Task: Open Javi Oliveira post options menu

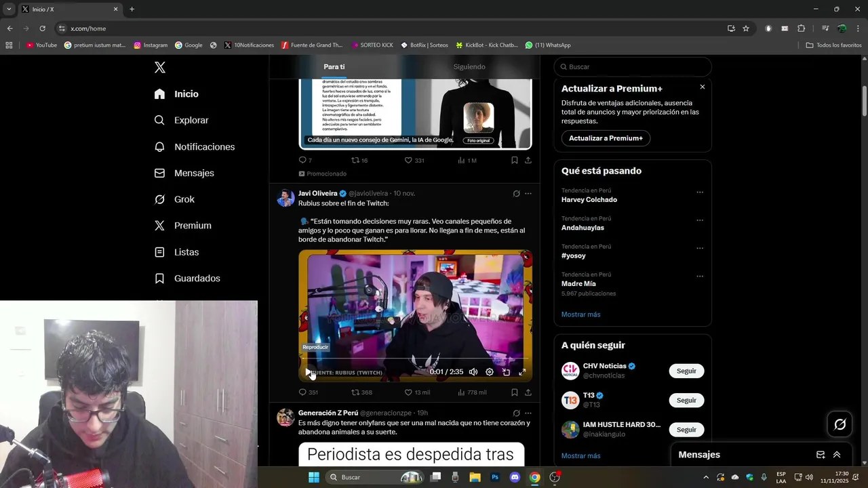Action: point(528,194)
